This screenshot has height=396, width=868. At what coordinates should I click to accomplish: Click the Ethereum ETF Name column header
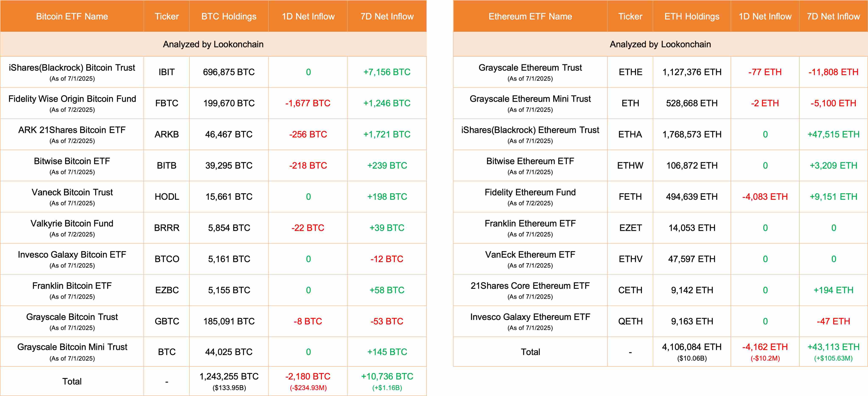(530, 17)
